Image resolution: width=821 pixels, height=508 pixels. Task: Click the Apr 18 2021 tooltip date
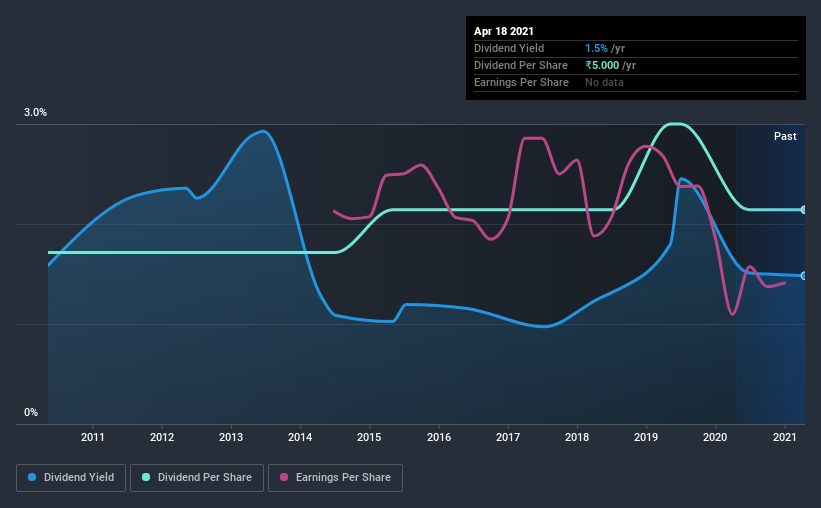[x=504, y=31]
